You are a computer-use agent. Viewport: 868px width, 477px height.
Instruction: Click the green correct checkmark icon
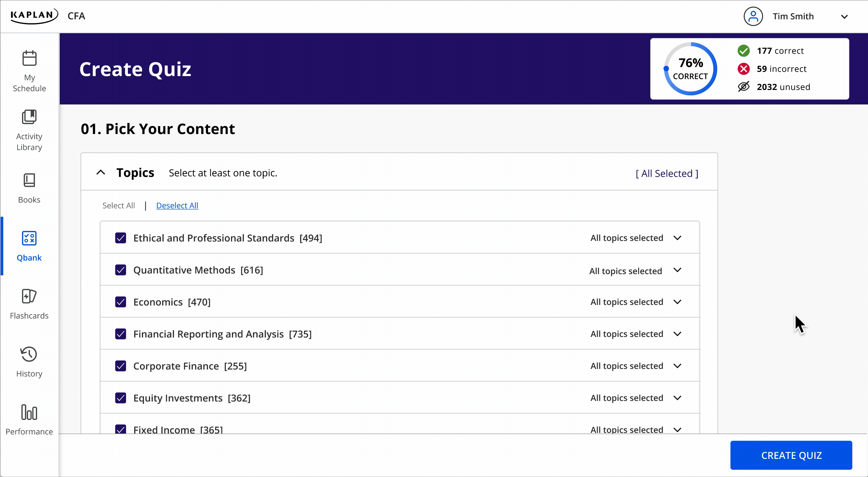(744, 51)
